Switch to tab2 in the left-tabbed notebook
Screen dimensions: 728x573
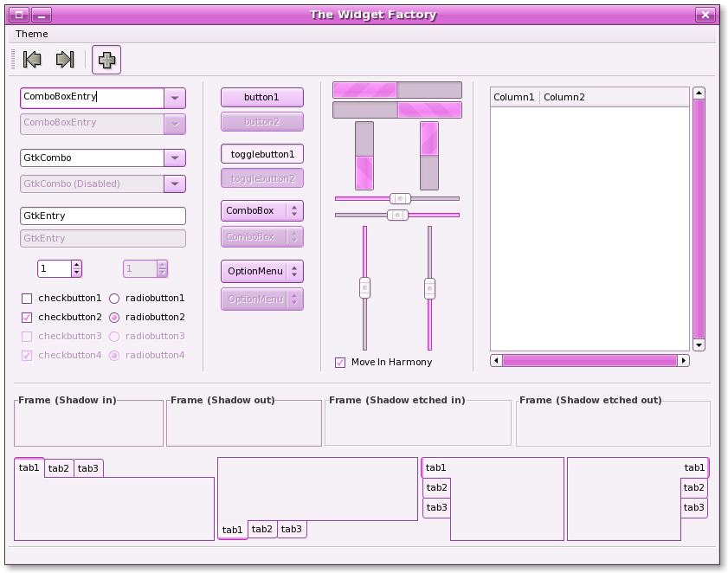click(436, 488)
